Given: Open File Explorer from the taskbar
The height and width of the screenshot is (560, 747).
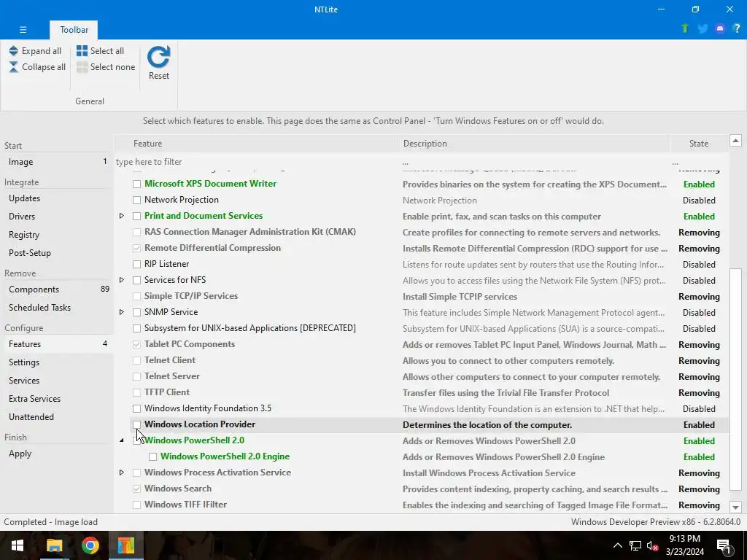Looking at the screenshot, I should tap(54, 545).
